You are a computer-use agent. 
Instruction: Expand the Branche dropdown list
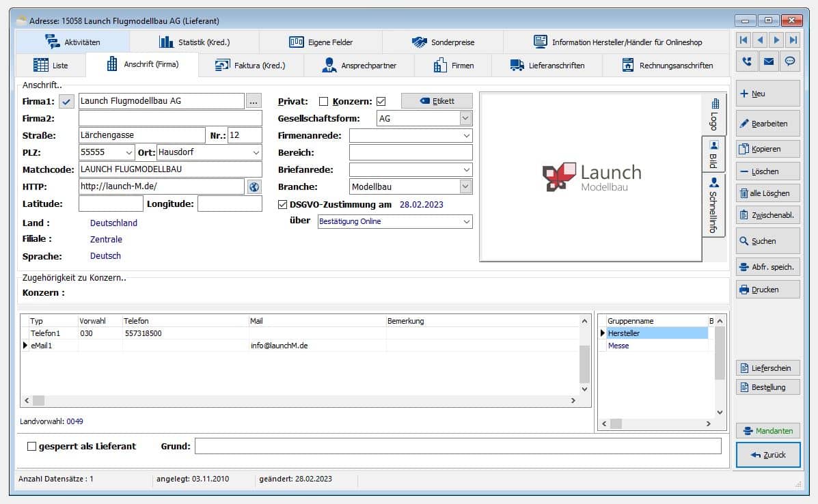[x=465, y=186]
